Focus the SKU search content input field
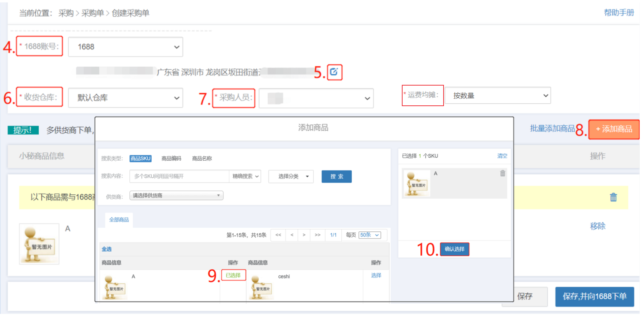This screenshot has height=324, width=644. (179, 176)
